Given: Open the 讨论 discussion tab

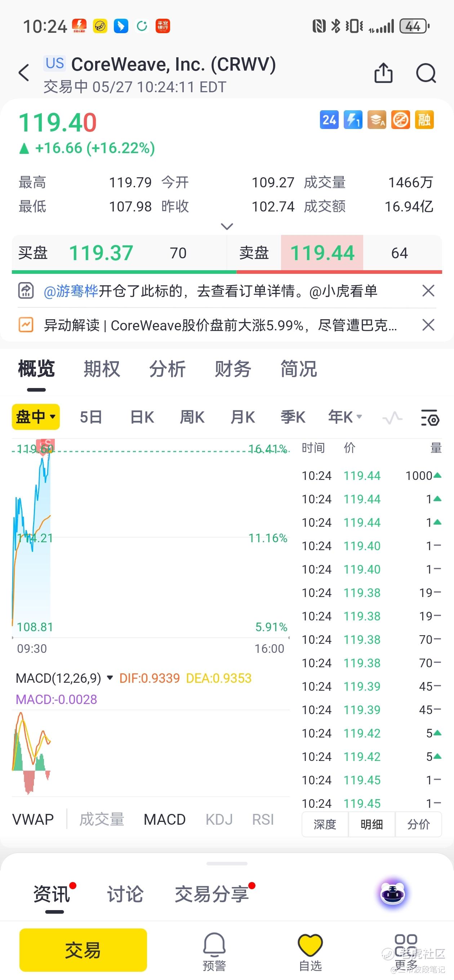Looking at the screenshot, I should point(125,894).
